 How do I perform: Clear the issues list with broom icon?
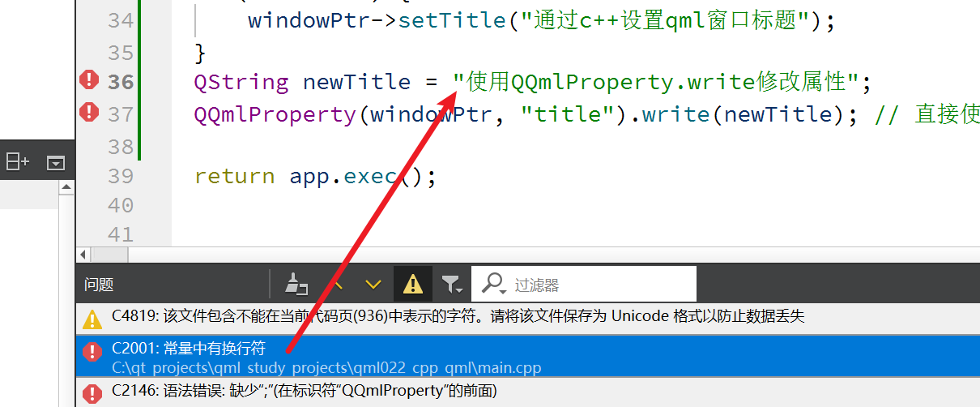pos(297,284)
